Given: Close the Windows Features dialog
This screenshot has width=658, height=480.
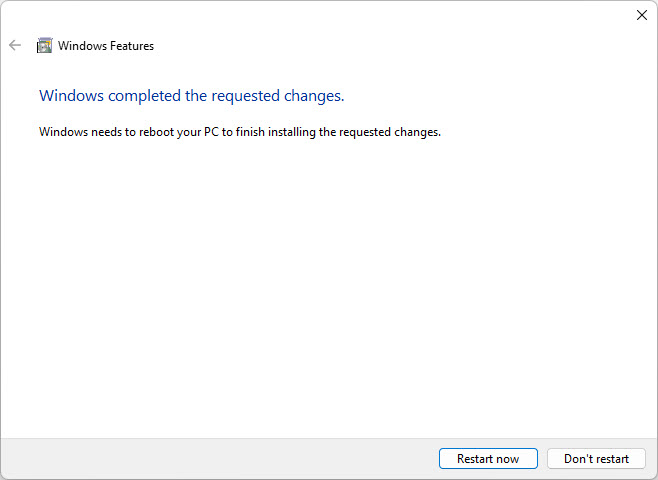Looking at the screenshot, I should tap(642, 15).
